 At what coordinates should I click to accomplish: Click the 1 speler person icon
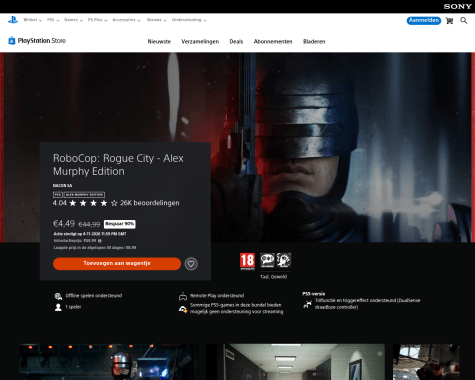coord(58,307)
